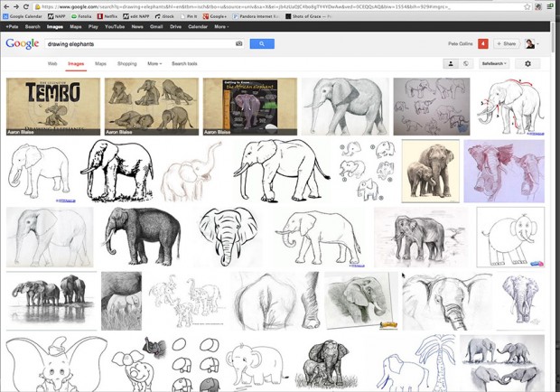Click the browser forward arrow

(16, 6)
